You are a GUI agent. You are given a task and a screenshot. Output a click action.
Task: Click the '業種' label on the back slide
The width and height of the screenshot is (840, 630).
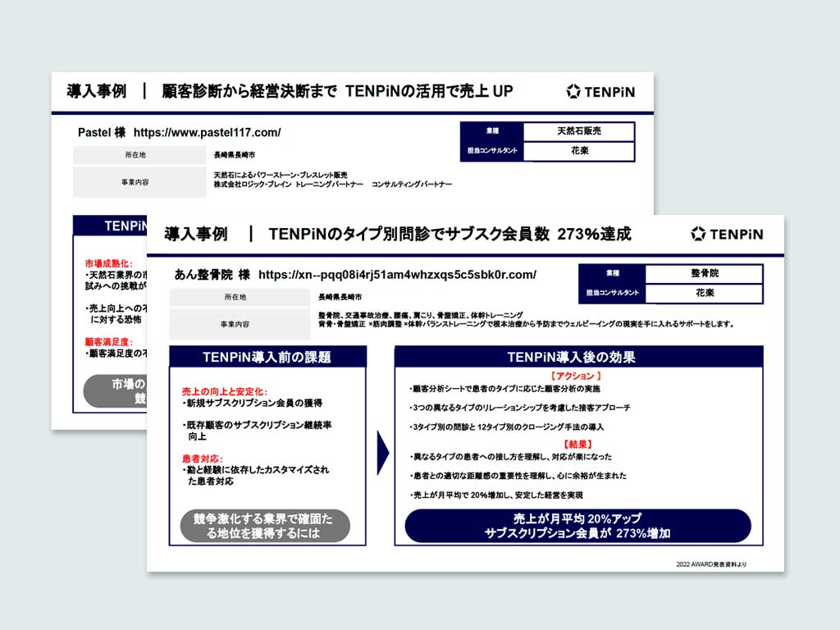[492, 130]
